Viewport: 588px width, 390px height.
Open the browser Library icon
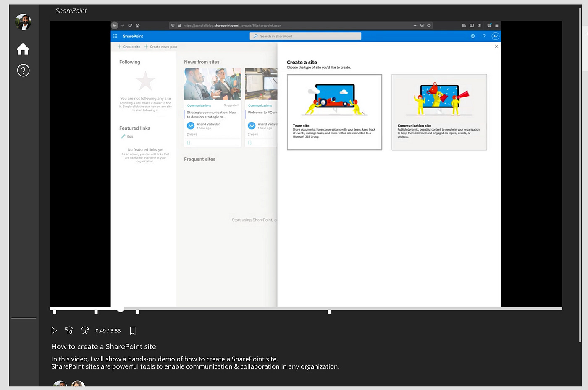point(464,25)
